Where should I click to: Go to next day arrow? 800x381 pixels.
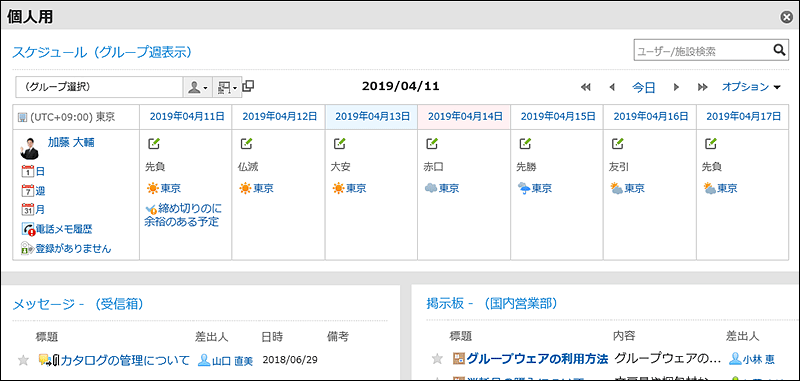point(677,87)
